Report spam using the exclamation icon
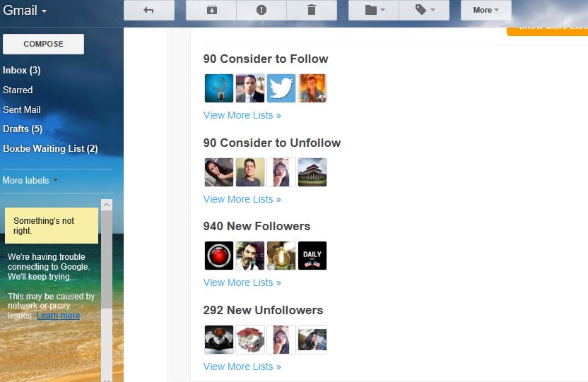The image size is (588, 382). (261, 10)
